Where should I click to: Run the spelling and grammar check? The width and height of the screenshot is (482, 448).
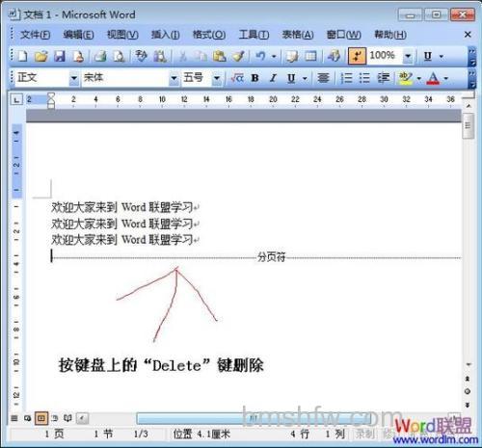[141, 56]
